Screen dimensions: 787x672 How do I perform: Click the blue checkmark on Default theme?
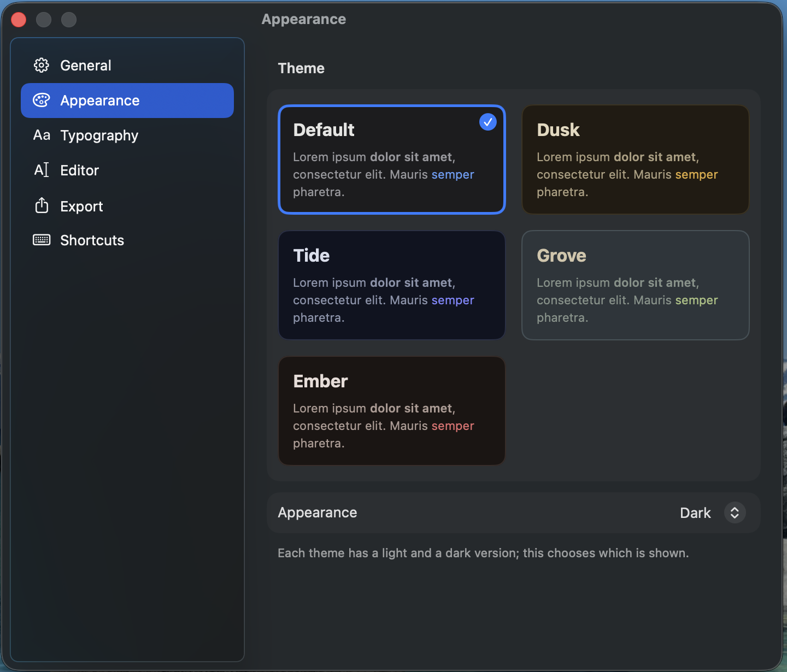(488, 122)
